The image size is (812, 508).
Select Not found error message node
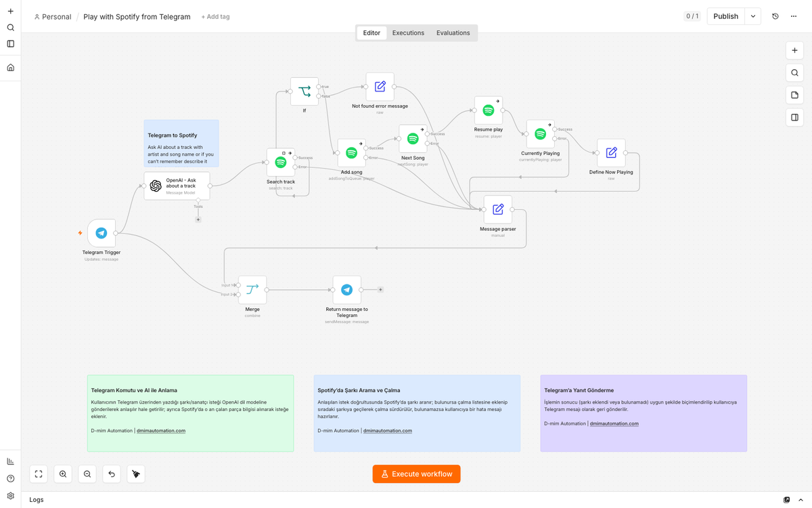pos(380,87)
